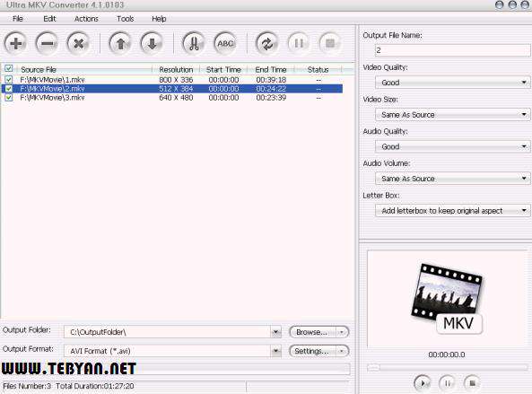Click the 640 X 480 resolution cell
Screen dimensions: 532x394
point(176,98)
